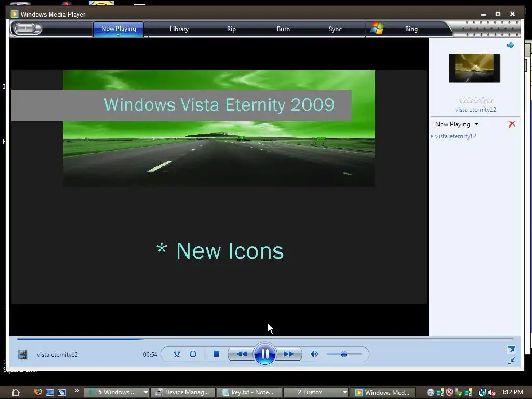Screen dimensions: 532x399
Task: Open the Sync tab
Action: [335, 29]
